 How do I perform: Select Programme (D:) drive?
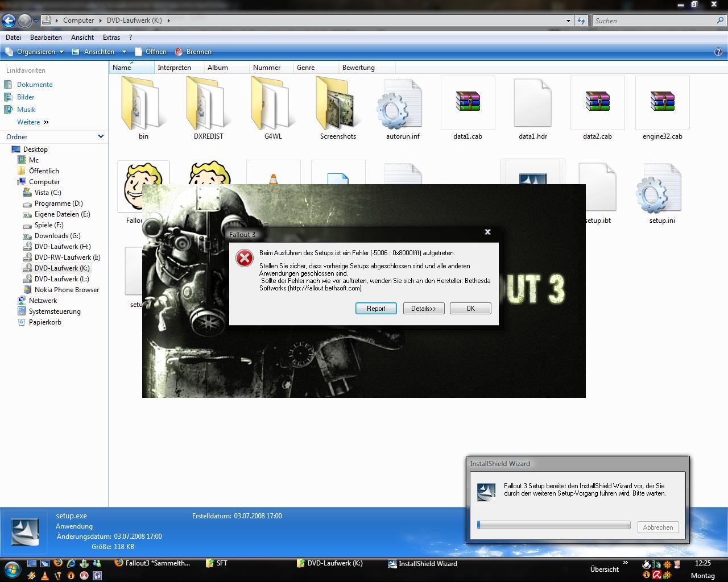coord(59,203)
